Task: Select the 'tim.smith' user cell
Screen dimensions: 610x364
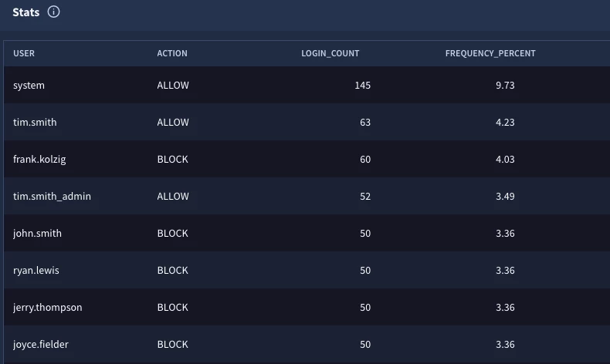Action: click(35, 122)
